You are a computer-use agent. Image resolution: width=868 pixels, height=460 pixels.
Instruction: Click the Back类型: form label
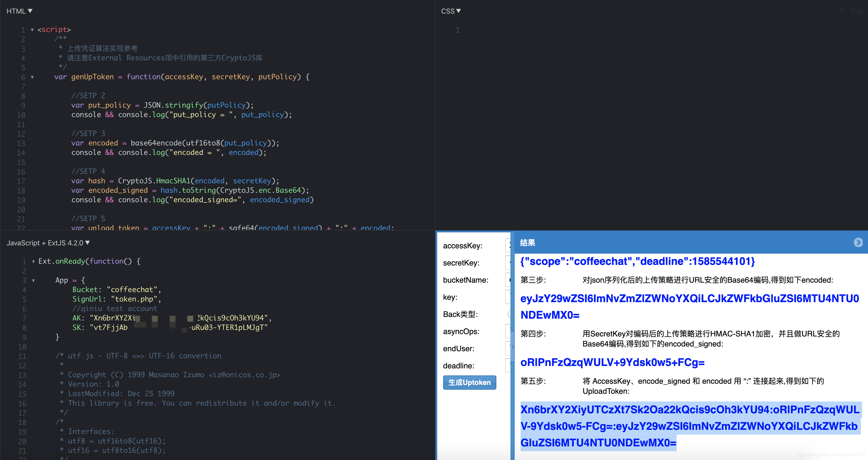click(x=460, y=314)
